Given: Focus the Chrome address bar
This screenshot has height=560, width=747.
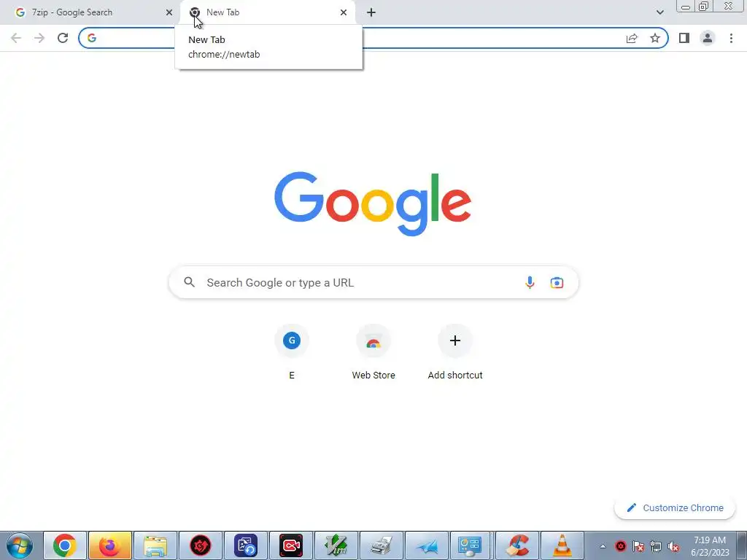Looking at the screenshot, I should coord(373,38).
